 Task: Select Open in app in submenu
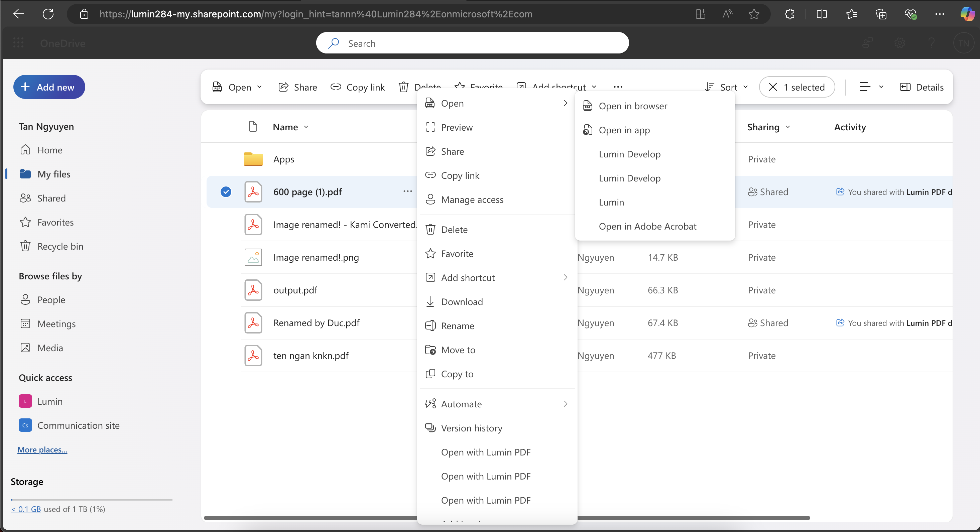(655, 130)
